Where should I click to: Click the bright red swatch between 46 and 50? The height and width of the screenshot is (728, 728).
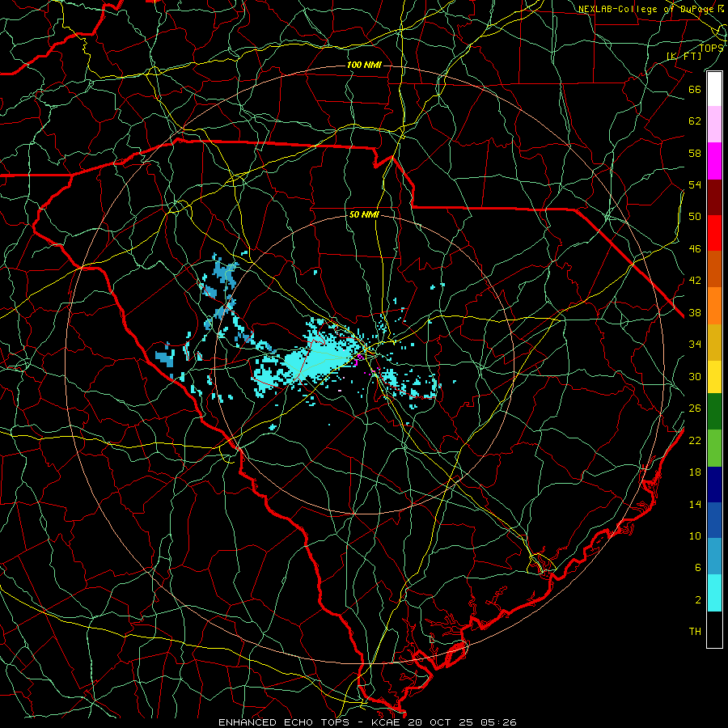714,233
